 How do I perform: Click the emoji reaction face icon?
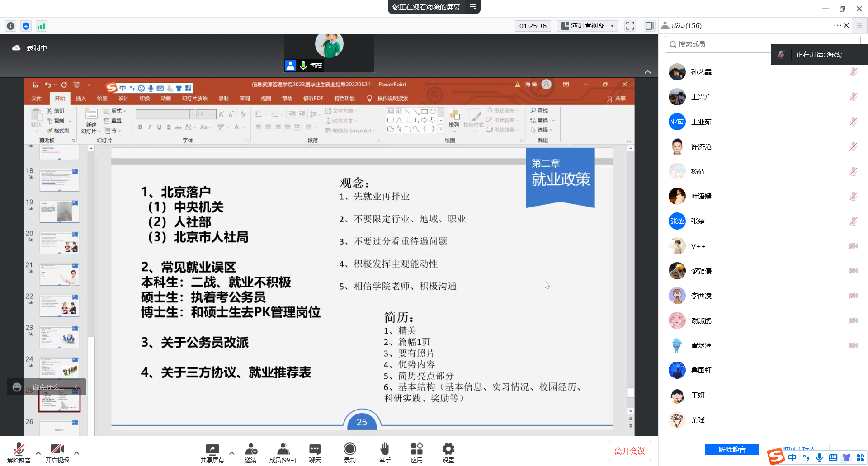(x=17, y=387)
